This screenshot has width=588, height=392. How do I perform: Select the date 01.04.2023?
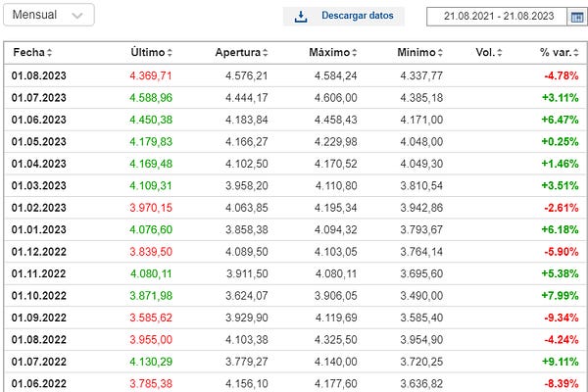(x=38, y=164)
